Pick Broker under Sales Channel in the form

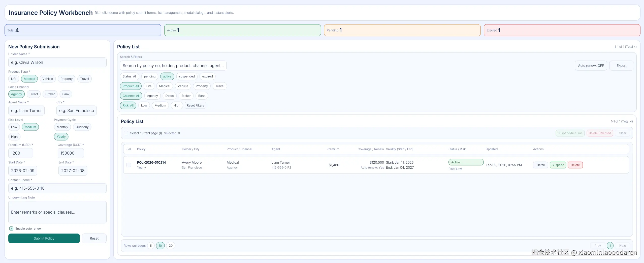tap(50, 94)
